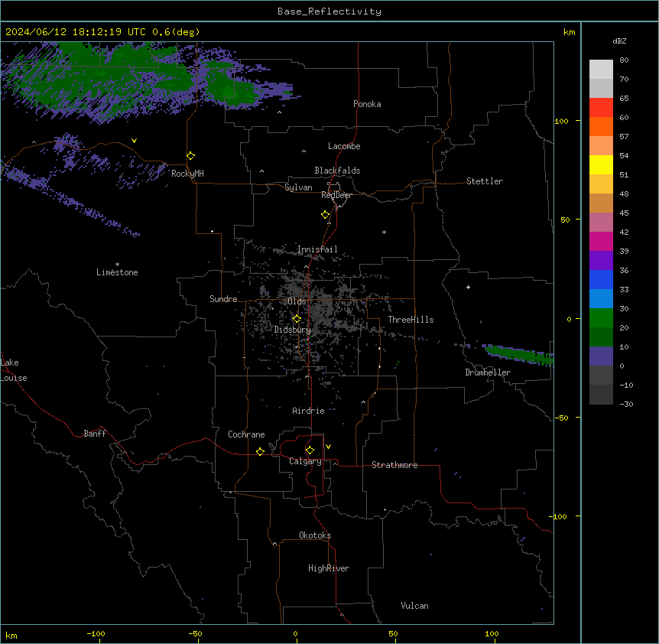The width and height of the screenshot is (659, 644).
Task: Pick the magenta swatch in dBZ legend
Action: (x=601, y=241)
